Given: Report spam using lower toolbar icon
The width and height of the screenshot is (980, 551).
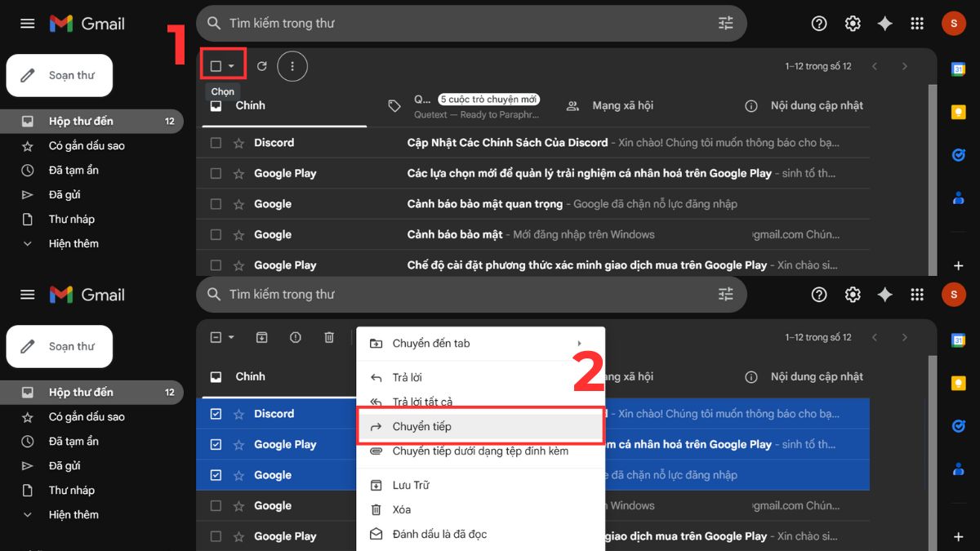Looking at the screenshot, I should tap(296, 337).
